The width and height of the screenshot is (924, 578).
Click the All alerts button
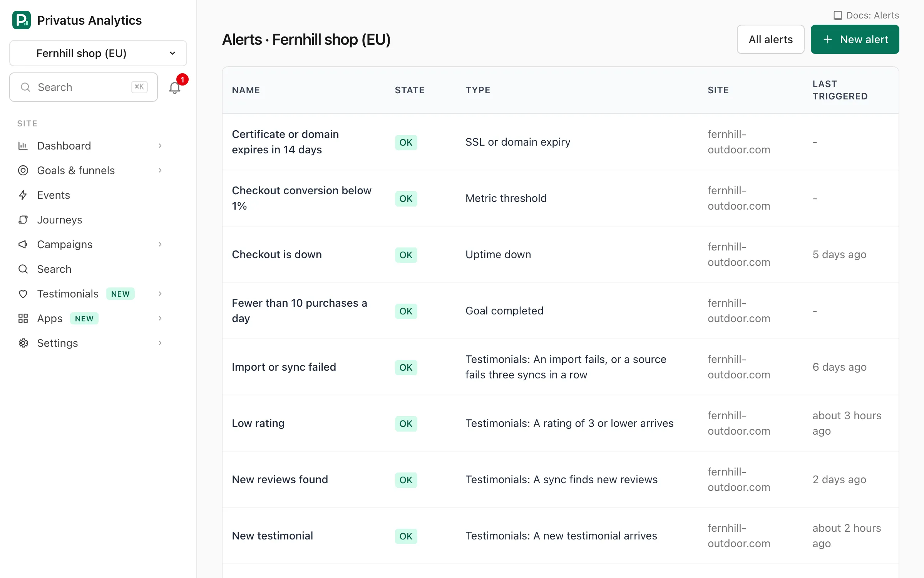[x=770, y=39]
